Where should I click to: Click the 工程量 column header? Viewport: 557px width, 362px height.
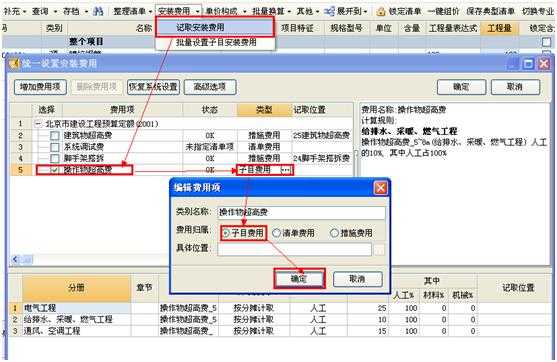pos(499,28)
